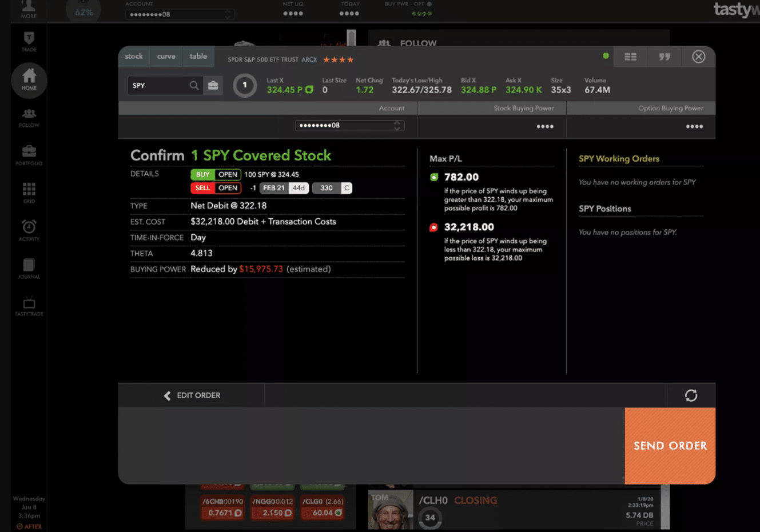760x532 pixels.
Task: Click the Bid price 324.88 P
Action: pos(479,90)
